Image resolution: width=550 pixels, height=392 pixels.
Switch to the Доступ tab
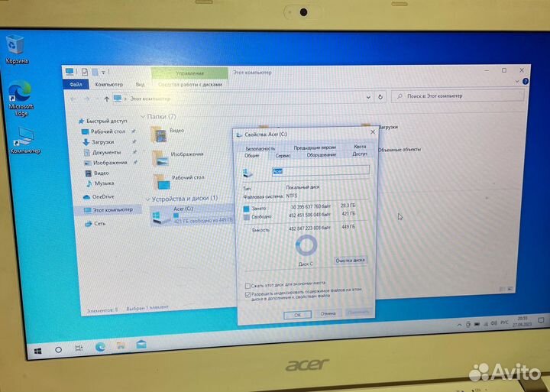click(360, 154)
